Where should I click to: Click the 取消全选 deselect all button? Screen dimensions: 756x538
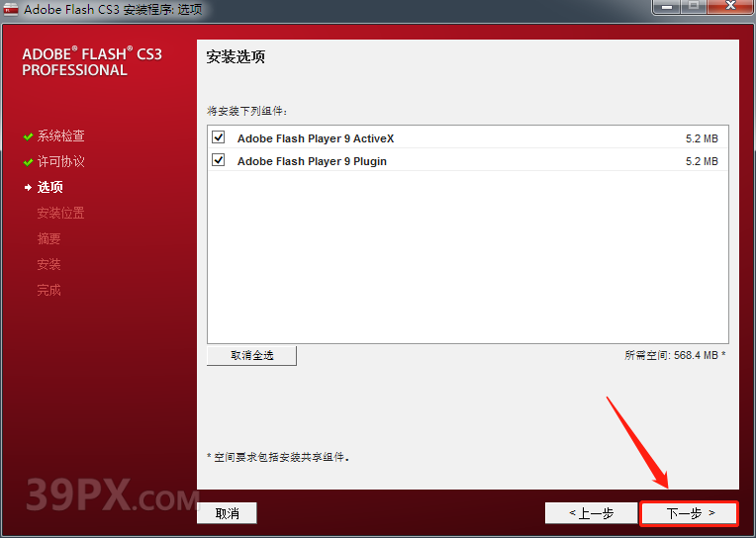point(251,356)
